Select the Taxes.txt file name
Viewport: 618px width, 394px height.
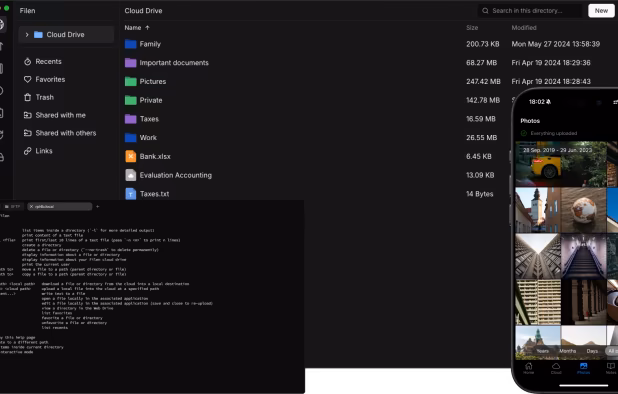coord(154,194)
